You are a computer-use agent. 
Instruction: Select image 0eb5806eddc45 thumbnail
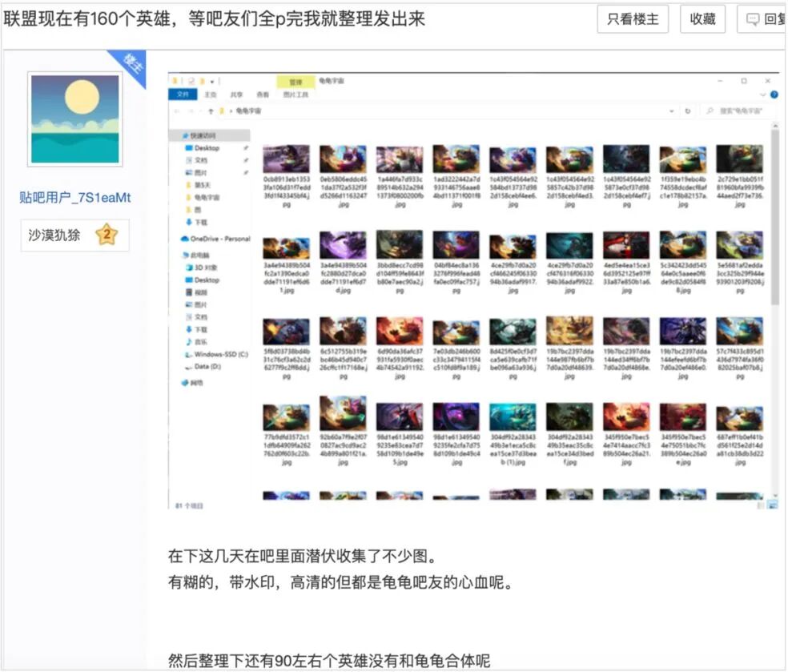tap(343, 159)
